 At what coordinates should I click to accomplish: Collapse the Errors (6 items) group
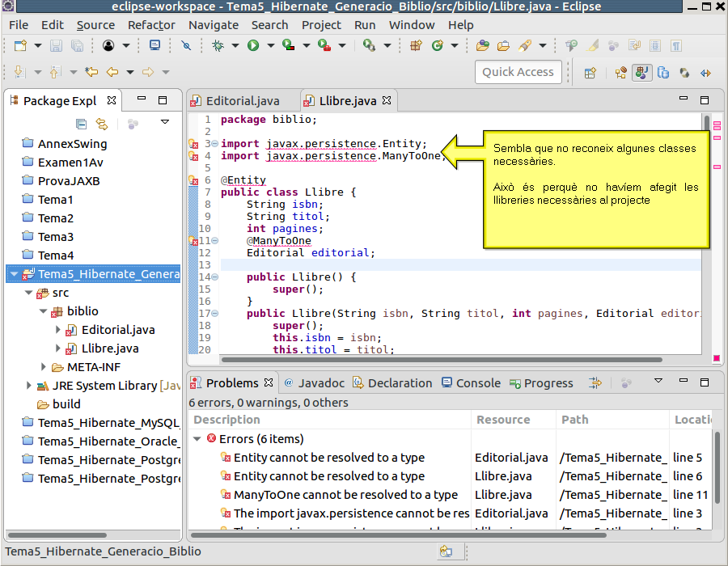point(197,439)
